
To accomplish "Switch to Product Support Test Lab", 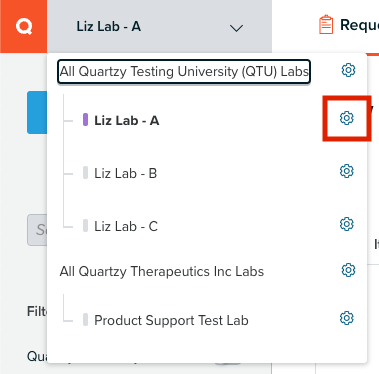I will click(171, 320).
